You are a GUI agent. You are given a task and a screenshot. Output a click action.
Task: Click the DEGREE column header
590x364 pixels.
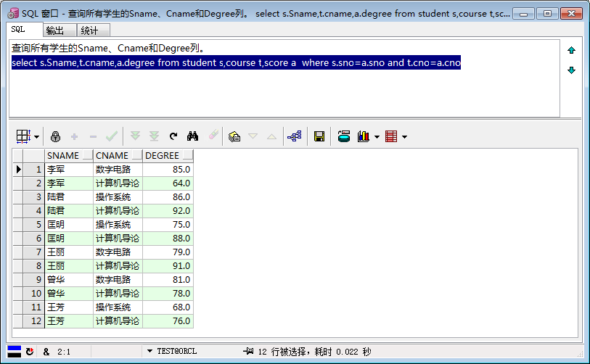click(168, 155)
